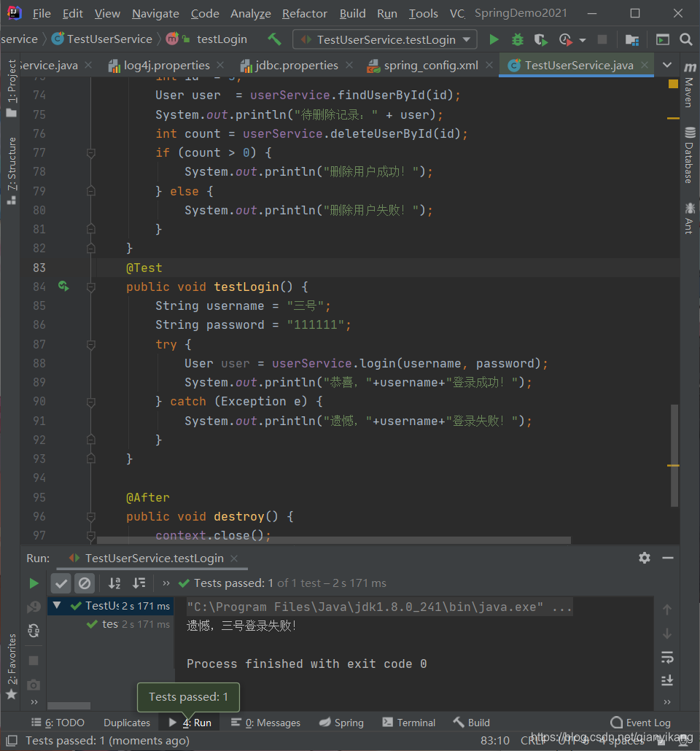
Task: Close the TestUserService.java tab
Action: [x=645, y=65]
